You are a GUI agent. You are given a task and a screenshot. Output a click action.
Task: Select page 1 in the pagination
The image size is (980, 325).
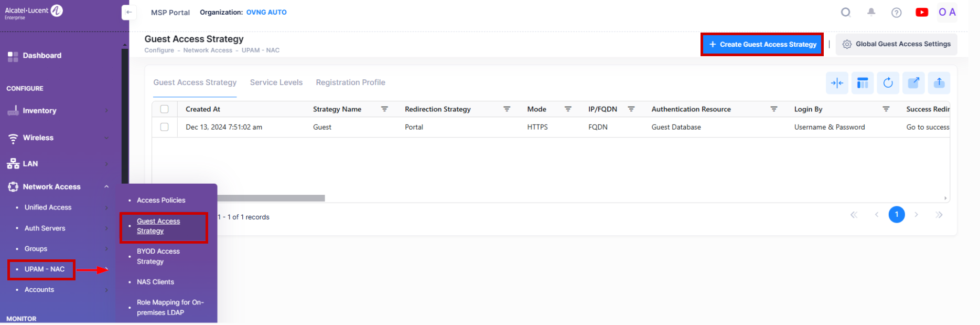coord(897,215)
